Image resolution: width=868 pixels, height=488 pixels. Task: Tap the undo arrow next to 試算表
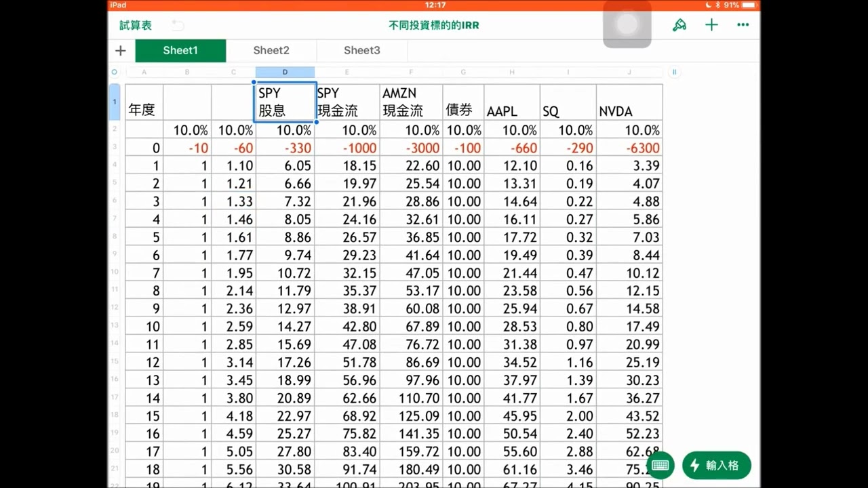(x=178, y=25)
